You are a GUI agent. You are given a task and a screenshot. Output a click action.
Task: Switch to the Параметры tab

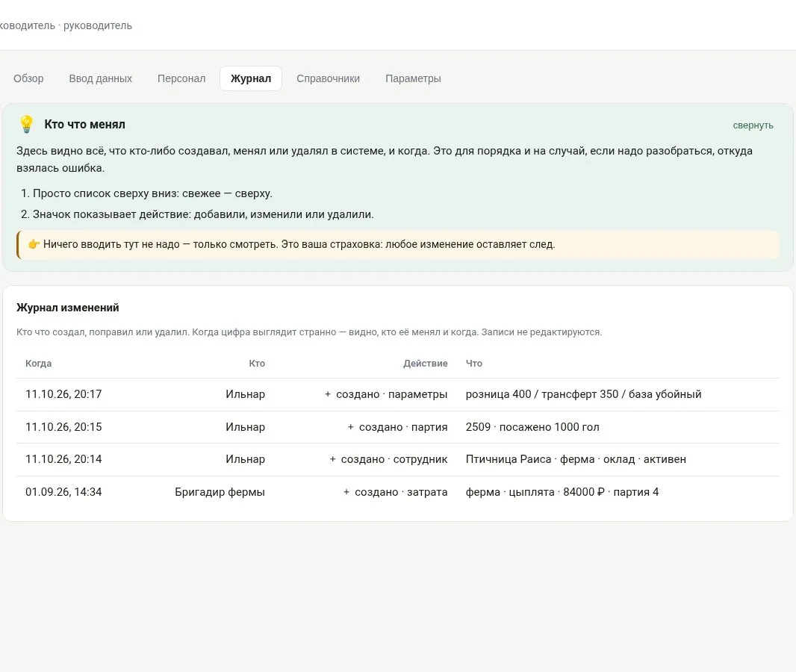coord(413,78)
